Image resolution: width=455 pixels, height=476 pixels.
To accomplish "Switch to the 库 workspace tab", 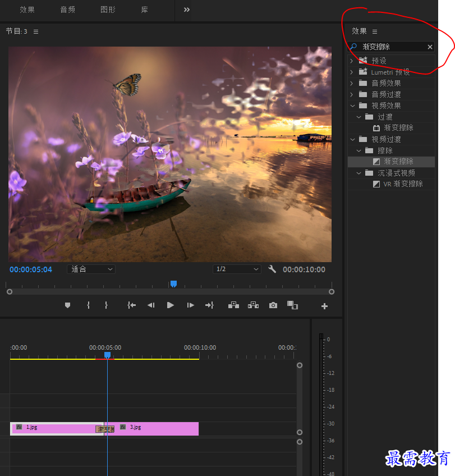I will 145,10.
